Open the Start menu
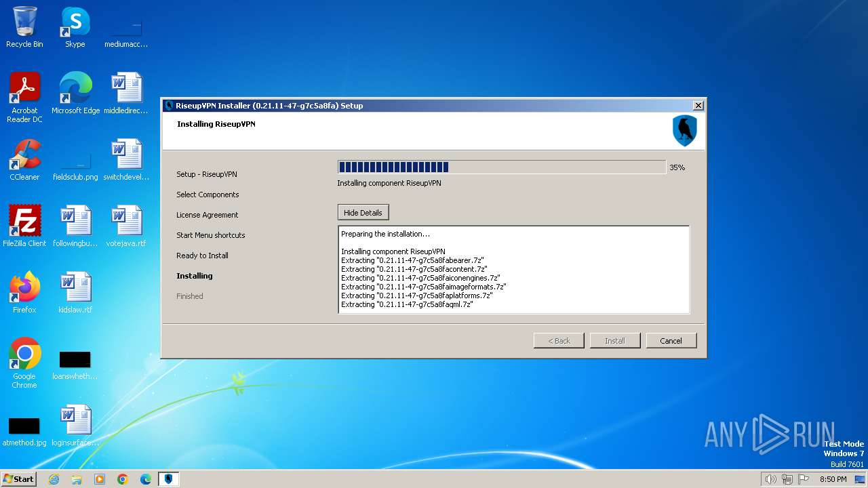Image resolution: width=868 pixels, height=488 pixels. pos(19,479)
